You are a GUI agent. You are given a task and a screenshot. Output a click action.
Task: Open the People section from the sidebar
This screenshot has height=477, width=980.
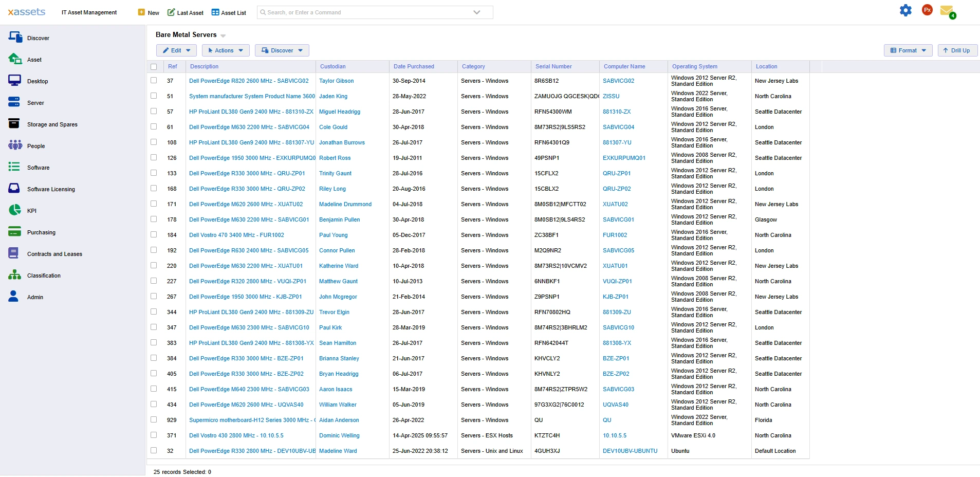click(x=36, y=145)
